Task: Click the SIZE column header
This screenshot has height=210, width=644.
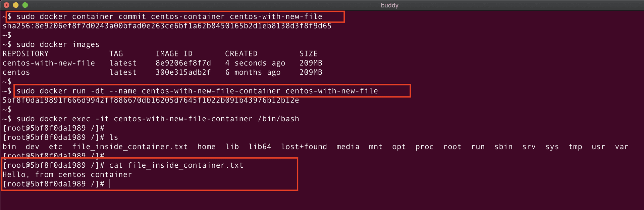Action: (308, 54)
